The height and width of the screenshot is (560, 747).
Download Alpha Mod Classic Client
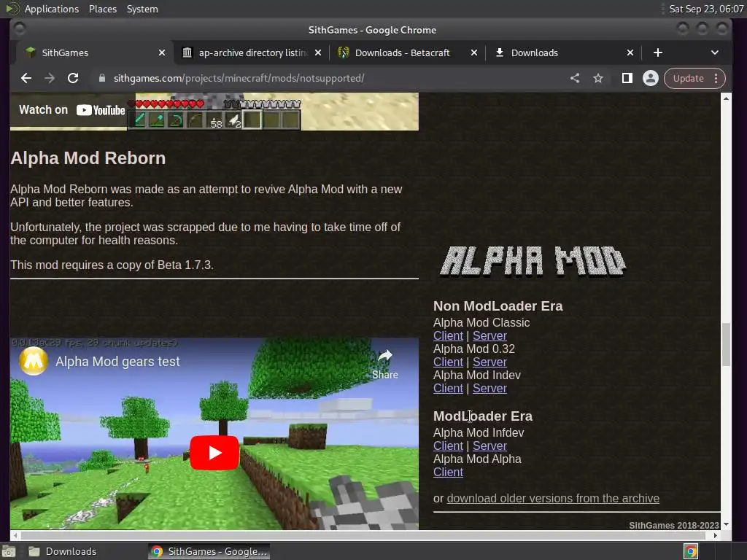pos(448,335)
